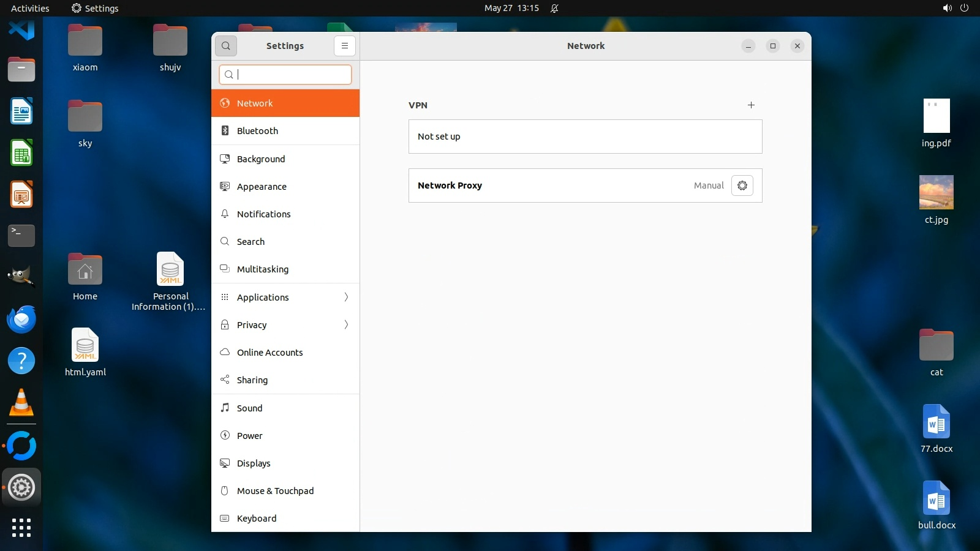Screen dimensions: 980x551
Task: Launch Visual Studio Code from dock
Action: pyautogui.click(x=21, y=29)
